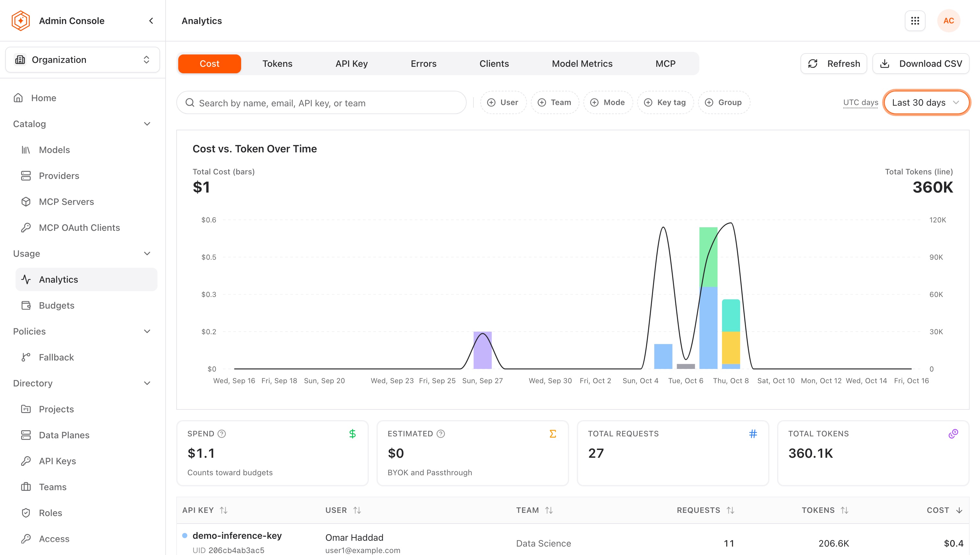Open the Budgets page
Viewport: 980px width, 555px height.
coord(86,305)
